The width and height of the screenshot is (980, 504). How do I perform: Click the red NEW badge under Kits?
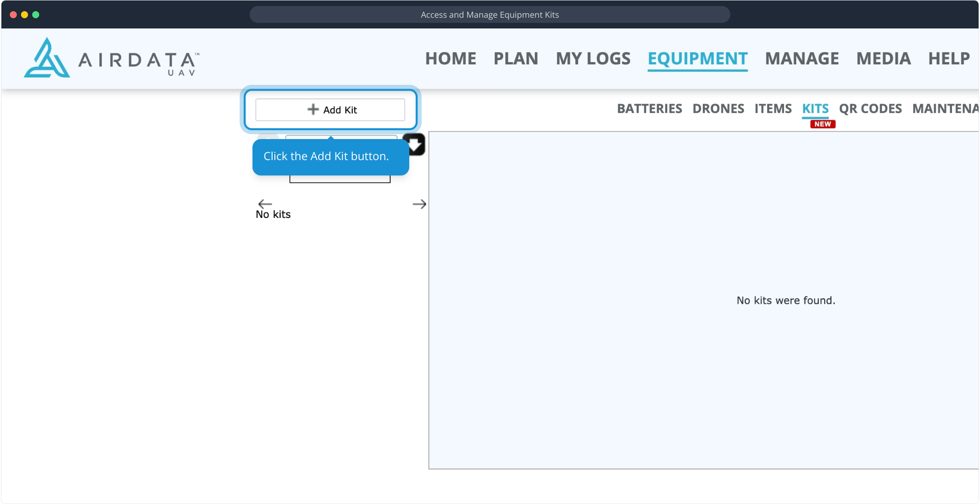[x=822, y=124]
